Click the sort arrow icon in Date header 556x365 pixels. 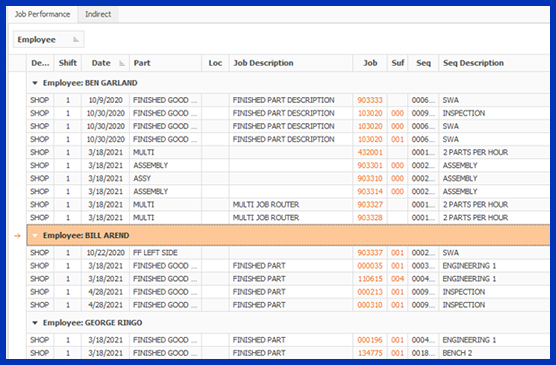tap(122, 63)
